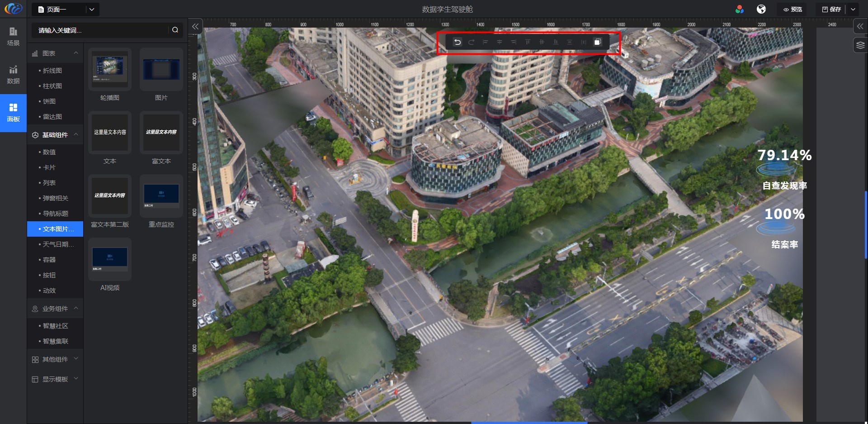
Task: Click the redo arrow in the canvas toolbar
Action: coord(471,42)
